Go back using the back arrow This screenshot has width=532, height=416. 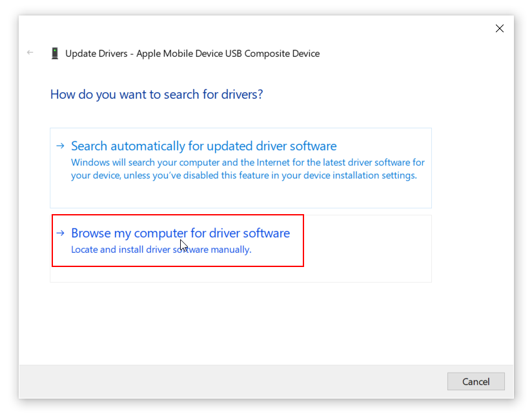[30, 53]
